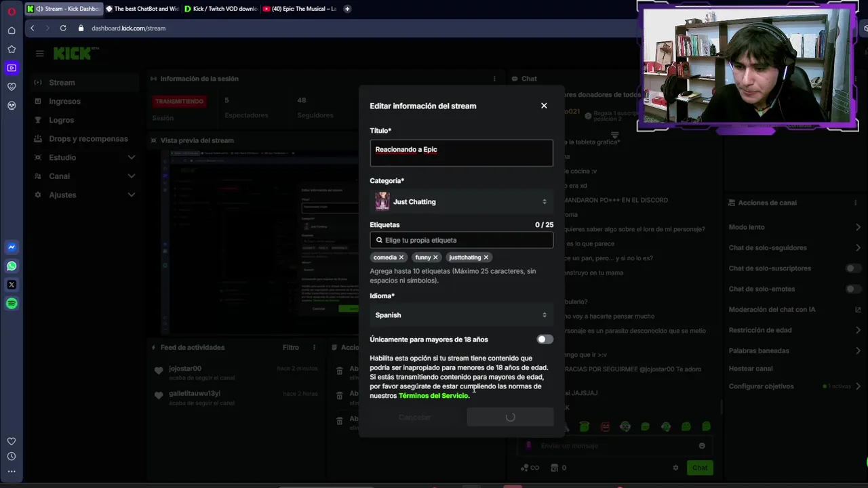Open the purple Player icon in Opera sidebar
The height and width of the screenshot is (488, 868).
coord(12,68)
